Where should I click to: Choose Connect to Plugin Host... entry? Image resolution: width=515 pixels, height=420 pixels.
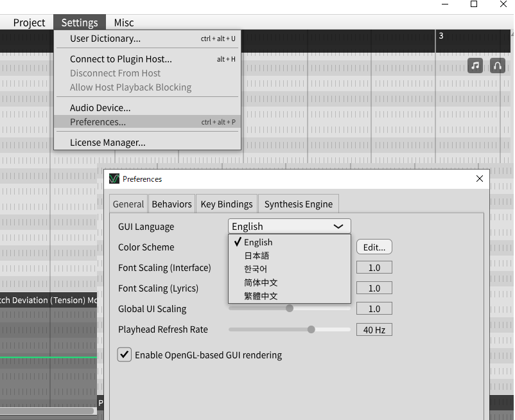(147, 59)
